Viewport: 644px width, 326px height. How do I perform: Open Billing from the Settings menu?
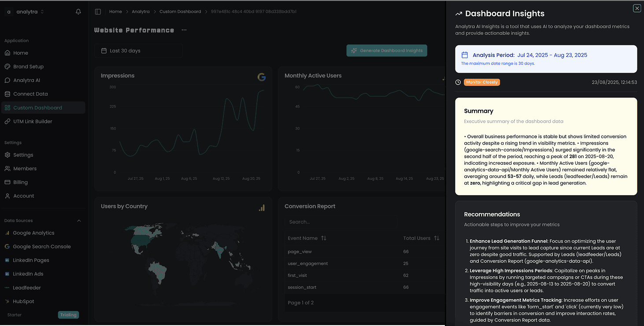(x=20, y=182)
